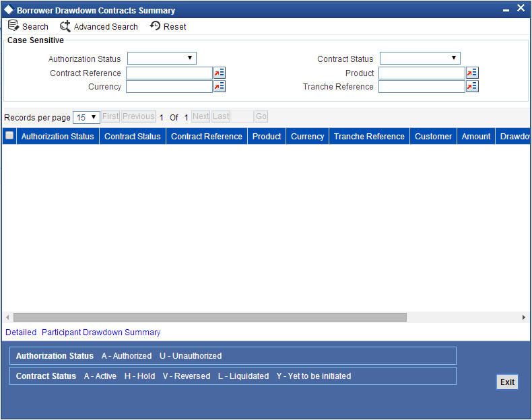Click the 'L - Liquidated' legend text
Viewport: 532px width, 420px height.
pos(243,376)
